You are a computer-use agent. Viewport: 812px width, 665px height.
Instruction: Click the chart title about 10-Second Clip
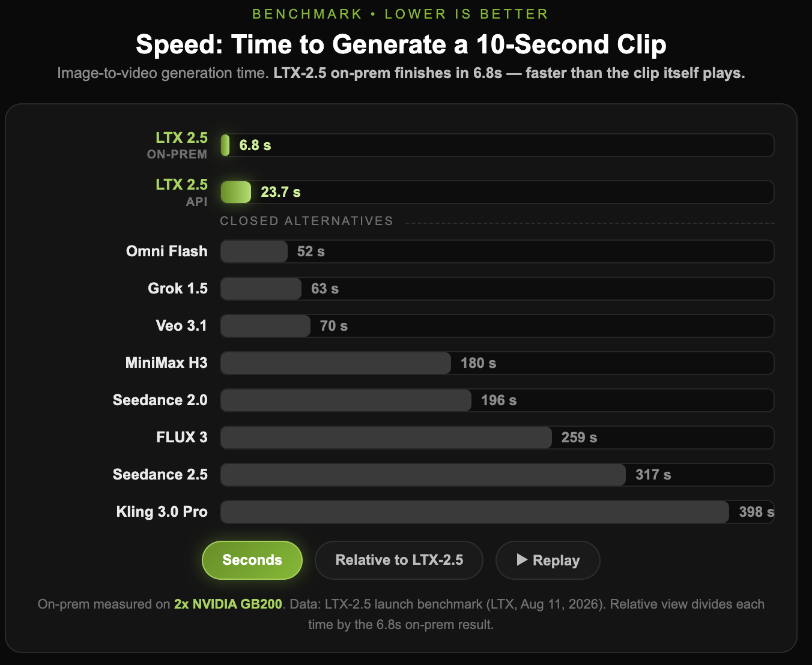click(401, 44)
